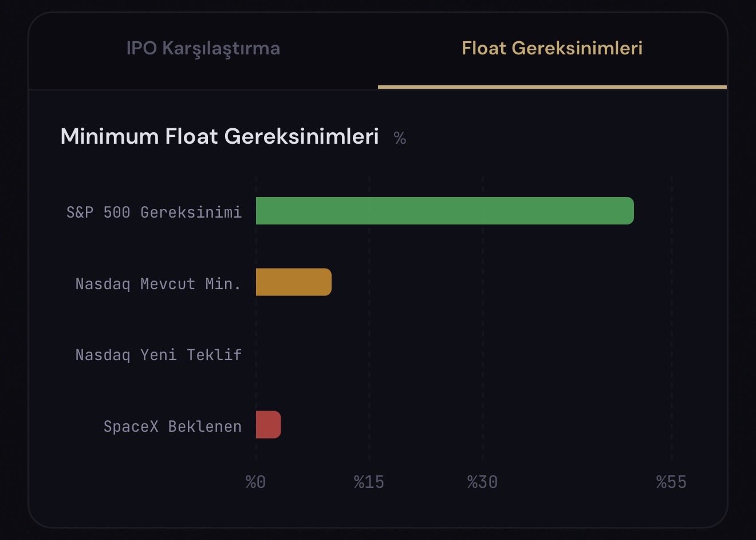Select the S&P 500 Gereksinimi row label
Screen dimensions: 756x540
(153, 212)
